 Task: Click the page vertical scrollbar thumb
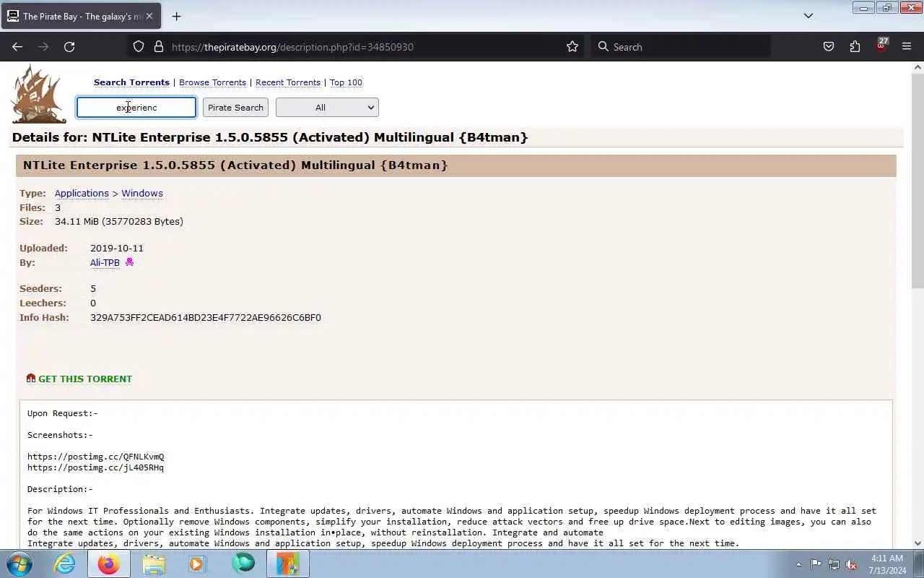(x=918, y=181)
